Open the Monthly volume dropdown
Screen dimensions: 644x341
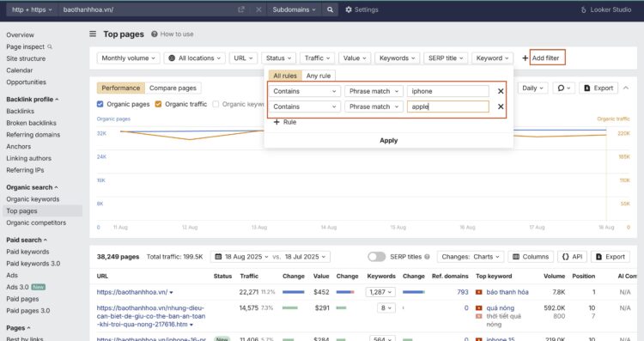tap(128, 58)
